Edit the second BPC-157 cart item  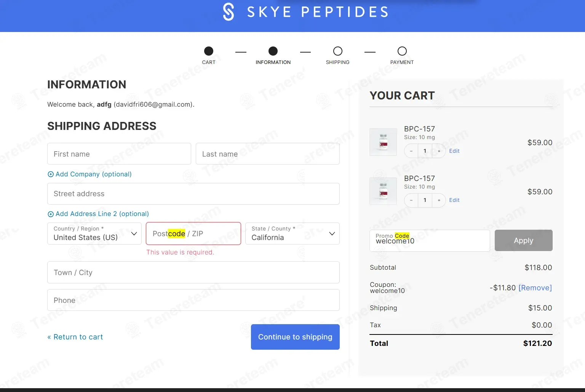click(x=454, y=200)
